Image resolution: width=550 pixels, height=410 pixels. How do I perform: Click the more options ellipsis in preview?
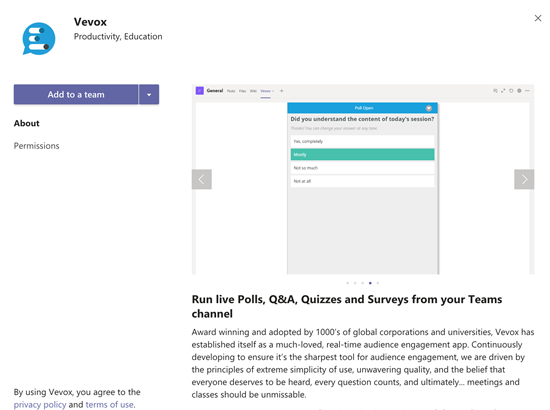[x=527, y=91]
